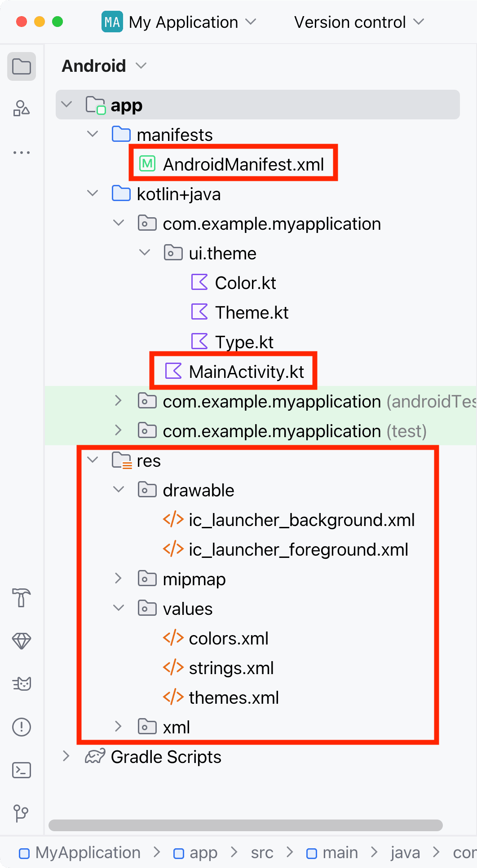Image resolution: width=477 pixels, height=868 pixels.
Task: Select MainActivity.kt file
Action: (x=246, y=372)
